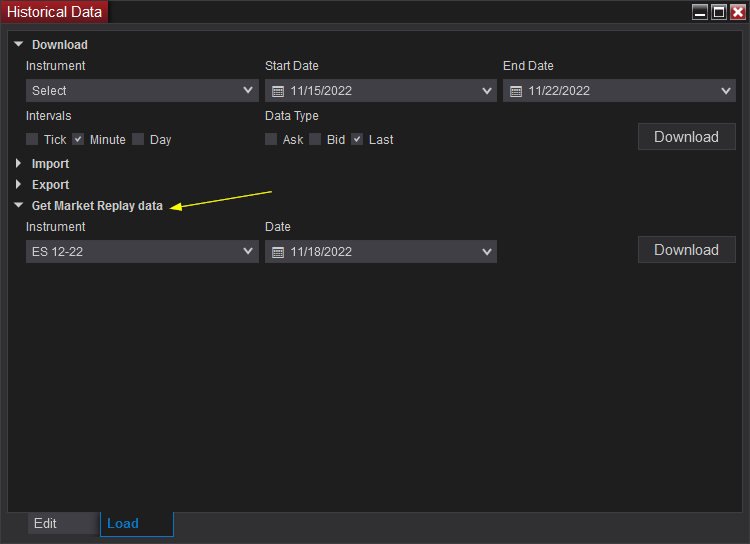Click Download button for Market Replay data
This screenshot has width=750, height=544.
[686, 250]
